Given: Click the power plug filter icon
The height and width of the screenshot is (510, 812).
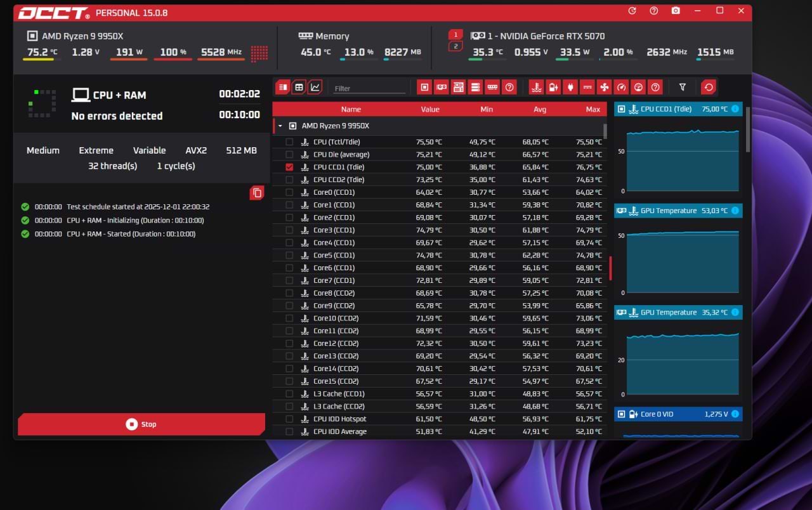Looking at the screenshot, I should tap(570, 88).
